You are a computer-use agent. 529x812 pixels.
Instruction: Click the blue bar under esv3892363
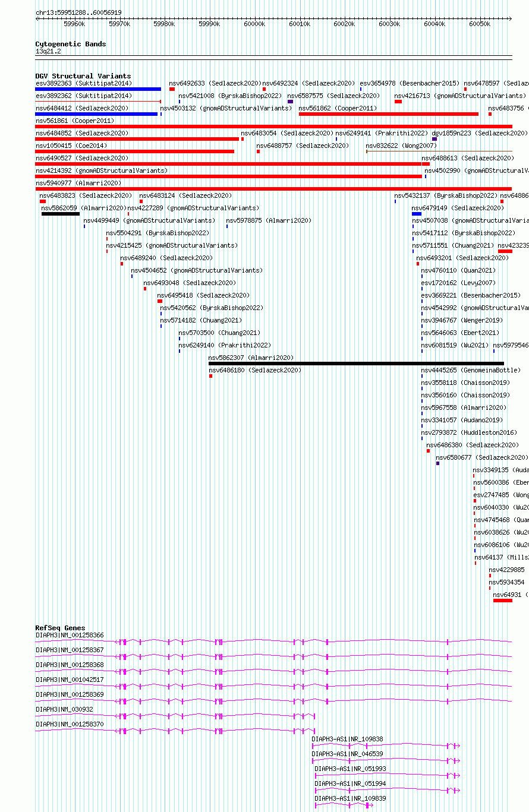coord(98,89)
